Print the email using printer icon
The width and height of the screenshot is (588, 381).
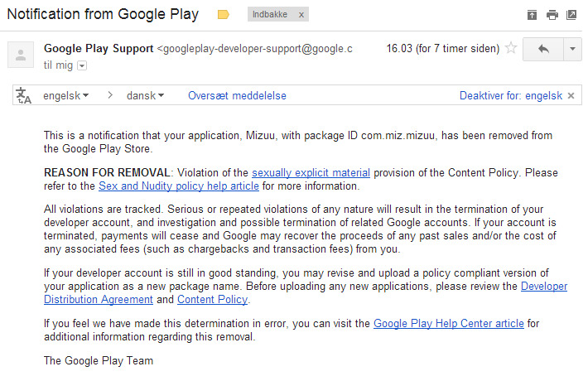click(552, 15)
